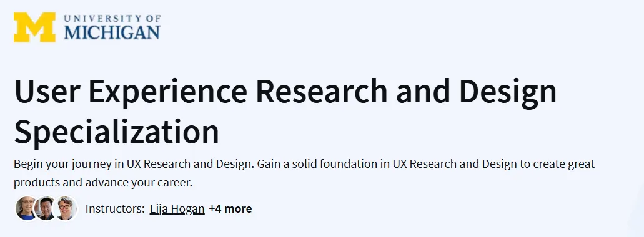
Task: Click the "Instructors:" label
Action: (x=115, y=209)
